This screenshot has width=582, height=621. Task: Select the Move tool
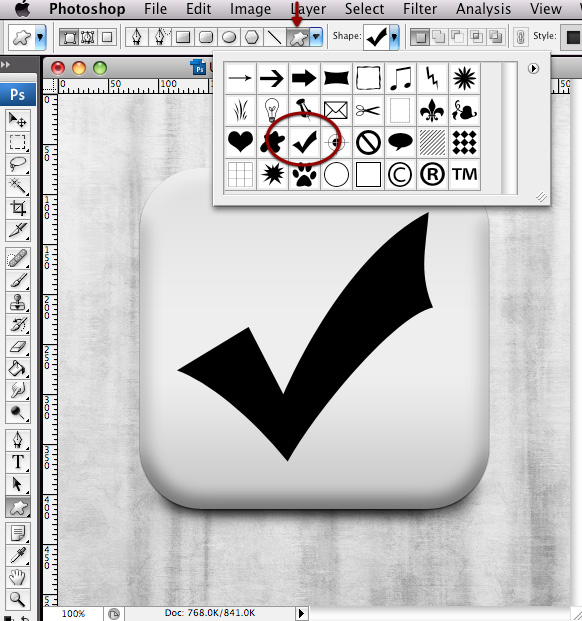click(17, 120)
